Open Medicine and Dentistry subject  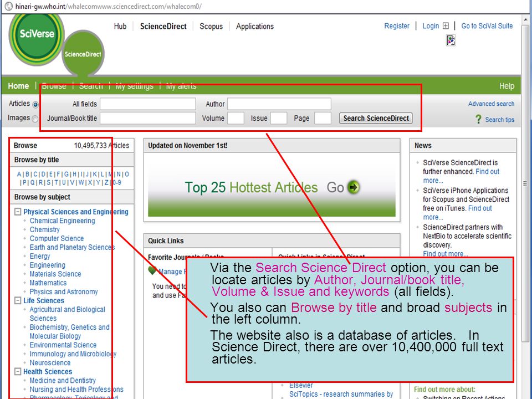click(63, 381)
